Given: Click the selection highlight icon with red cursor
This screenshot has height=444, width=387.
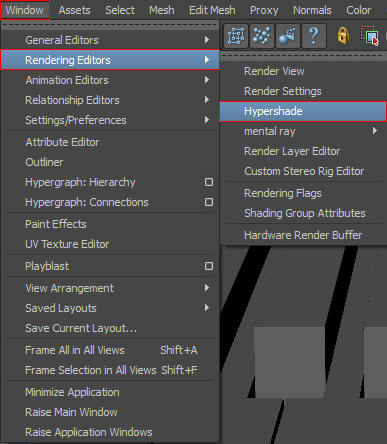Looking at the screenshot, I should [x=370, y=35].
